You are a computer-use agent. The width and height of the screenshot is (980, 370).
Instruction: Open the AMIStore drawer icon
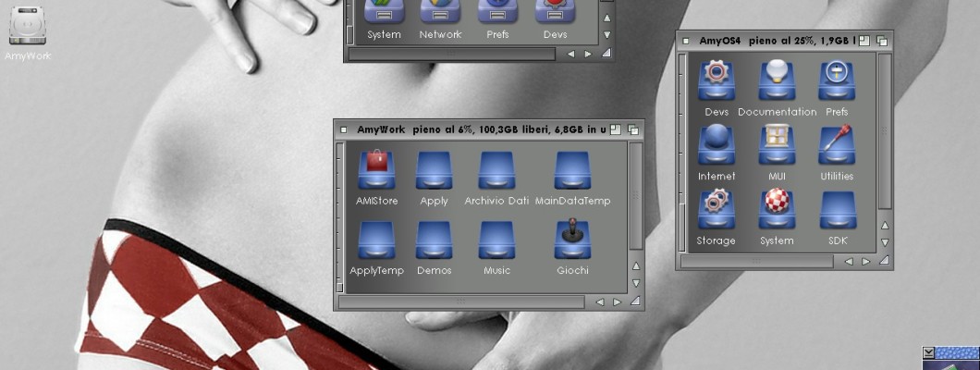coord(376,171)
